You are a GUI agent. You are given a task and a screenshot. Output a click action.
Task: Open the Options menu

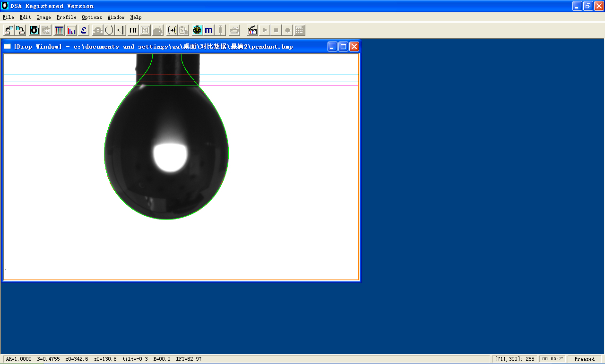[x=92, y=17]
